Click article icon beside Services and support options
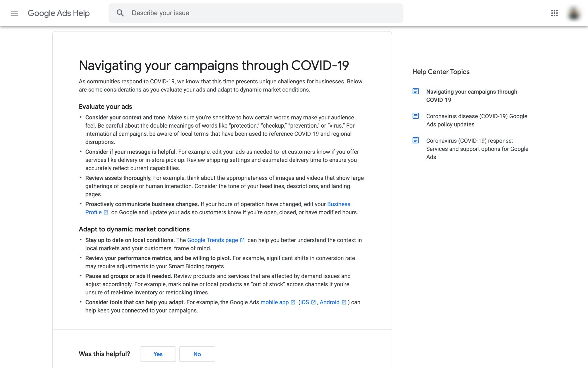Viewport: 588px width, 368px height. click(415, 140)
